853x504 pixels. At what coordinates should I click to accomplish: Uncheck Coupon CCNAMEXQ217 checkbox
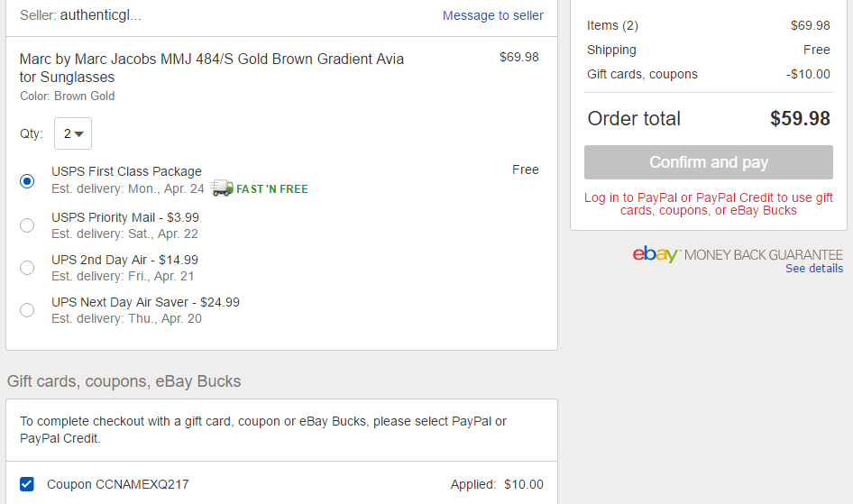(27, 484)
